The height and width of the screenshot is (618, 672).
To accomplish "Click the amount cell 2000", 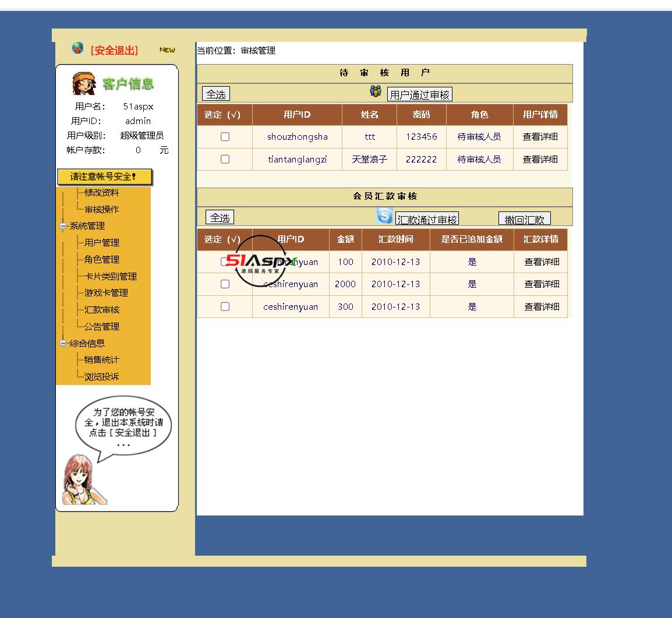I will click(x=345, y=284).
